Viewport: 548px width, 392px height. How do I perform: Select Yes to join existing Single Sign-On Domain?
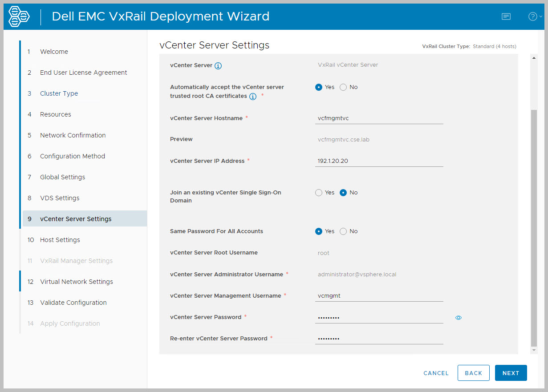pyautogui.click(x=319, y=193)
